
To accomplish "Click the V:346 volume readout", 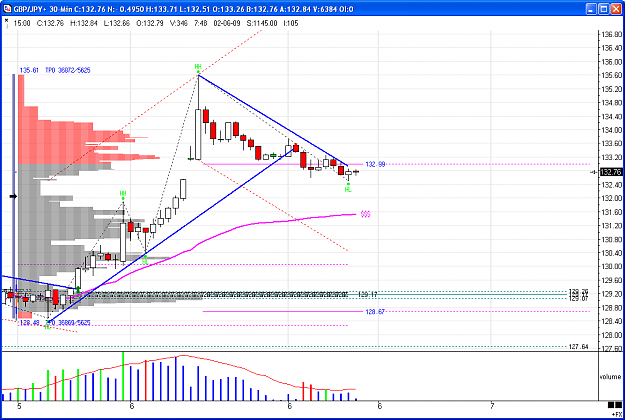I will click(x=179, y=23).
